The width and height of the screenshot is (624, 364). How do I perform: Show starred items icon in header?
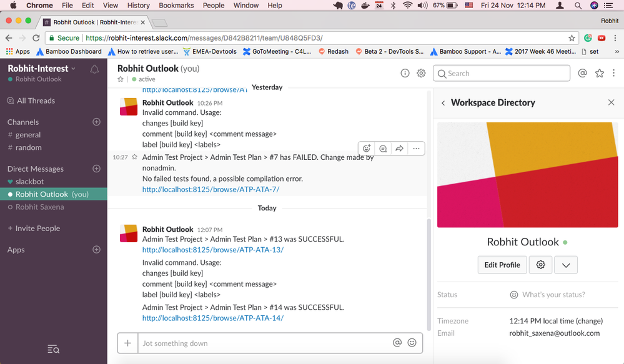599,73
